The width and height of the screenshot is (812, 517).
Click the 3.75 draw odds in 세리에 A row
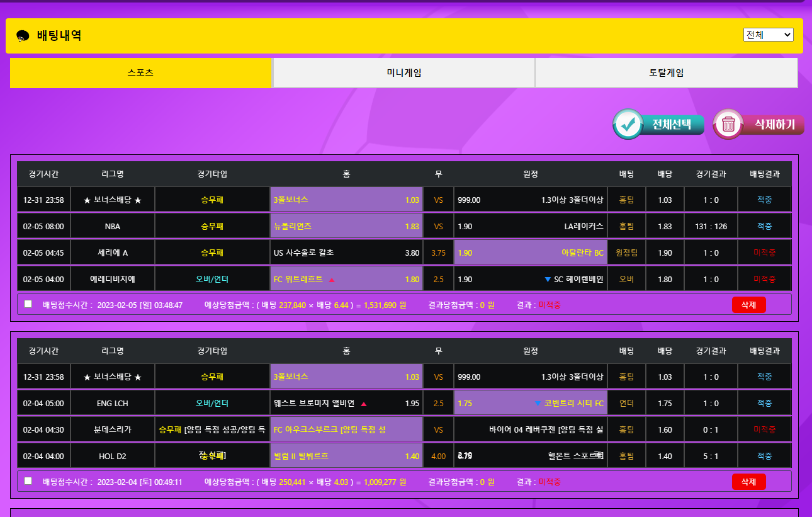pos(438,253)
